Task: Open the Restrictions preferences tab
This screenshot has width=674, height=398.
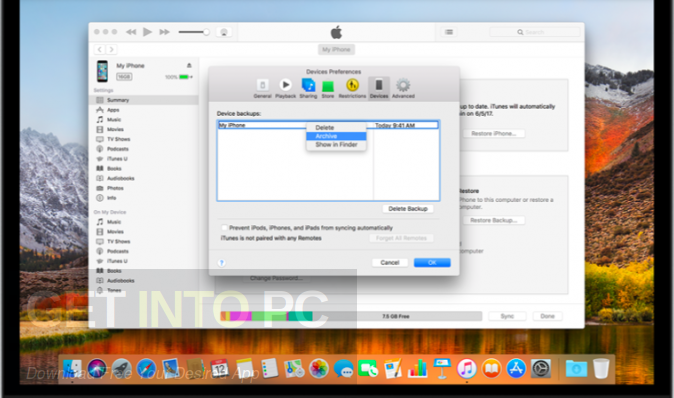Action: tap(352, 89)
